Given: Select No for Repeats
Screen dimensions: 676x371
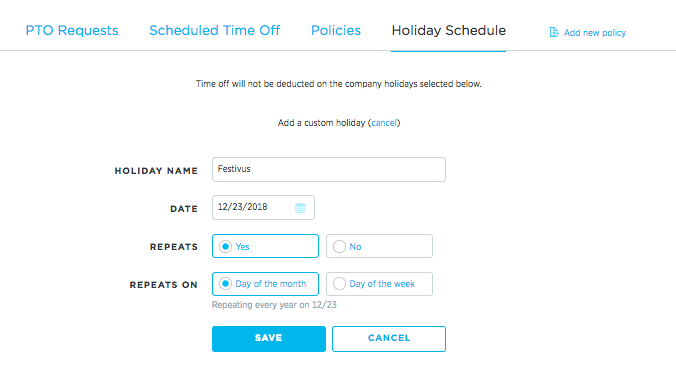Looking at the screenshot, I should coord(339,246).
